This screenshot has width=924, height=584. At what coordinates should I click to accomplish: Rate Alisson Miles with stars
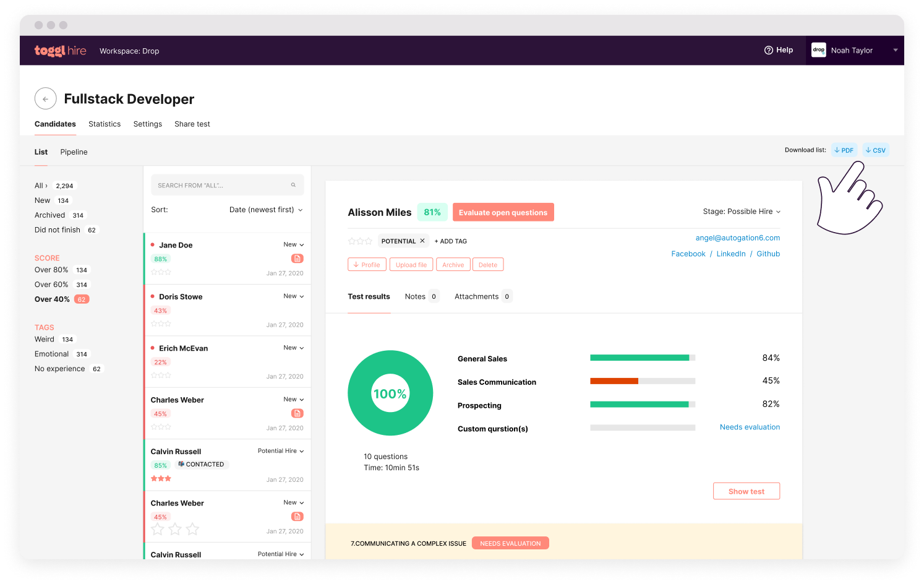tap(360, 241)
